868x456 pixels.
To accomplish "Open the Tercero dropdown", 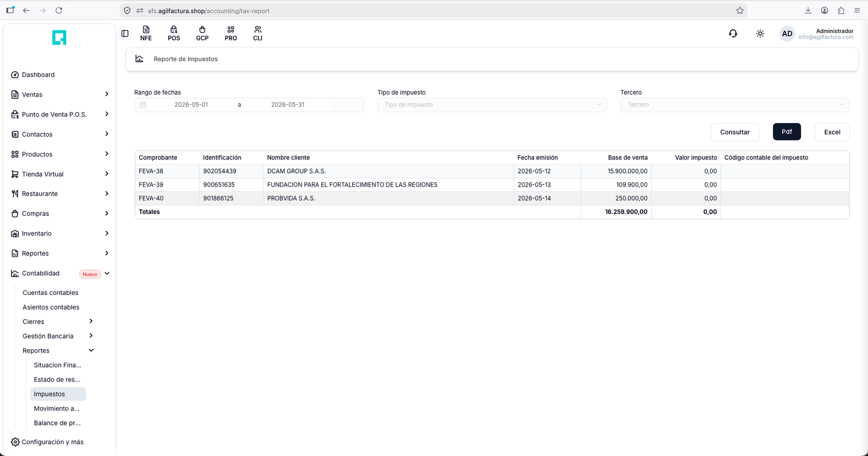I will point(735,105).
